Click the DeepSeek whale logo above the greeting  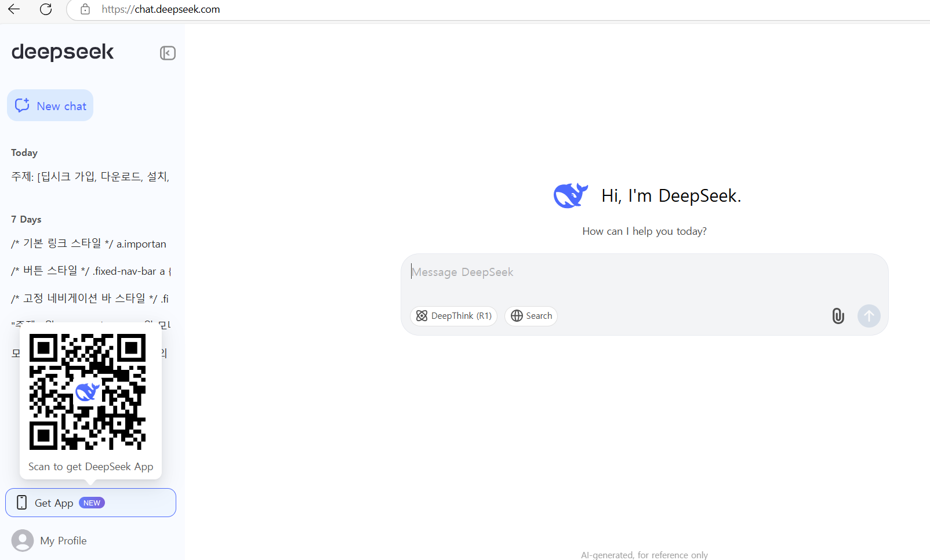[x=571, y=195]
